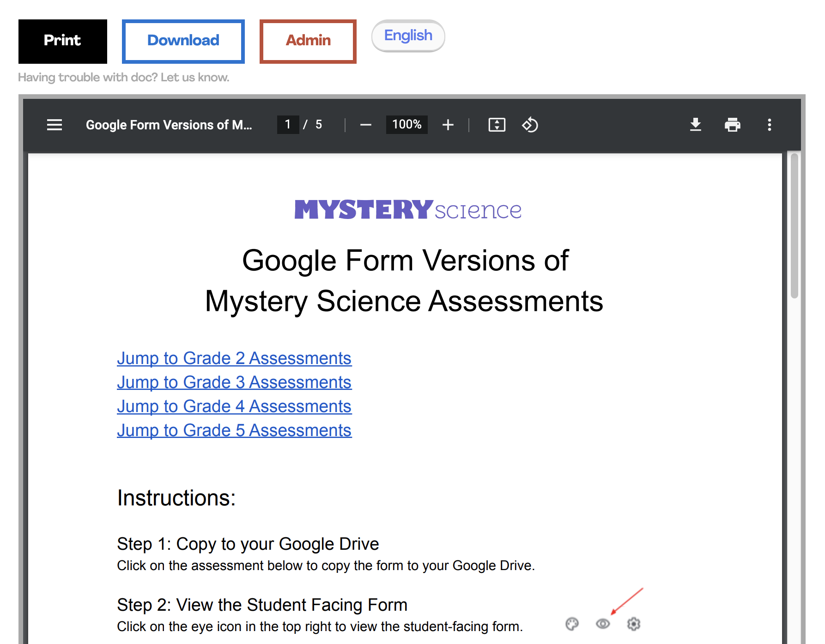This screenshot has height=644, width=825.
Task: Click the gear icon in the document image
Action: [x=634, y=624]
